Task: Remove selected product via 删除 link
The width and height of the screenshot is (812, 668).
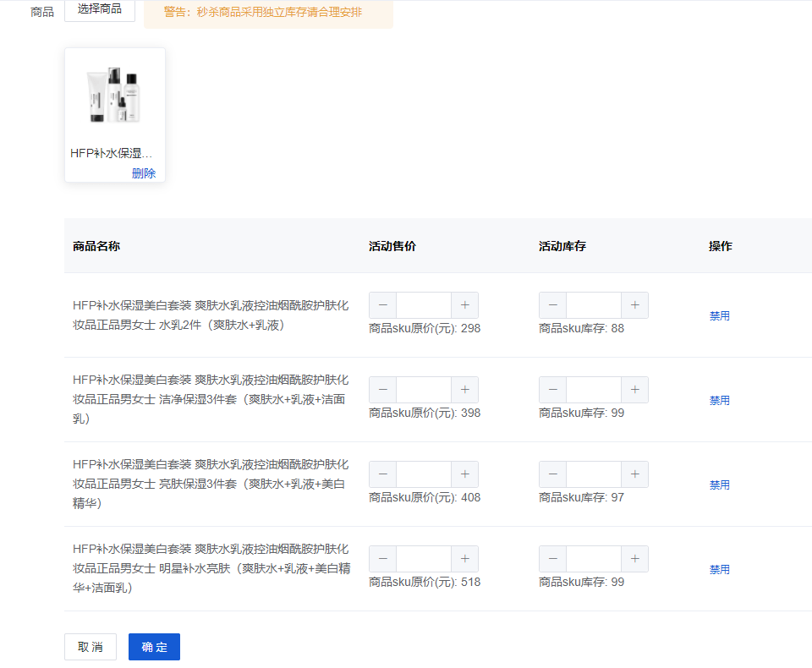Action: click(x=144, y=173)
